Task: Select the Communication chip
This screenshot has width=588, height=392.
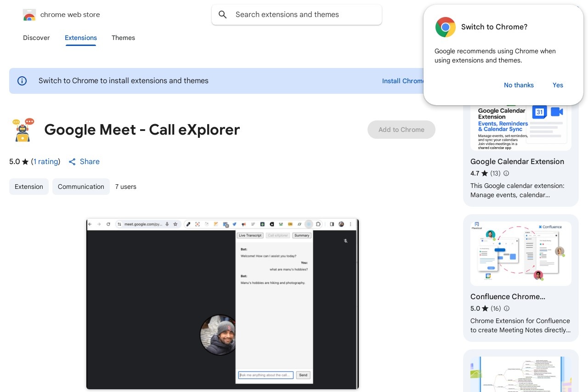Action: click(x=81, y=187)
